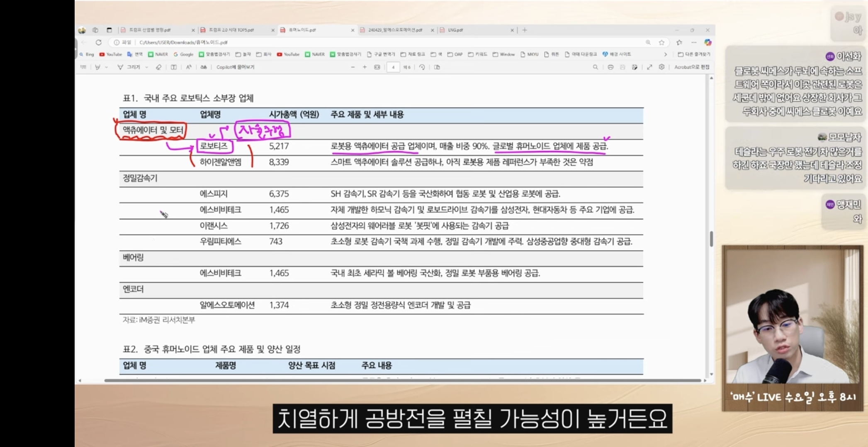The image size is (868, 447).
Task: Click the site information icon in address bar
Action: pos(117,42)
